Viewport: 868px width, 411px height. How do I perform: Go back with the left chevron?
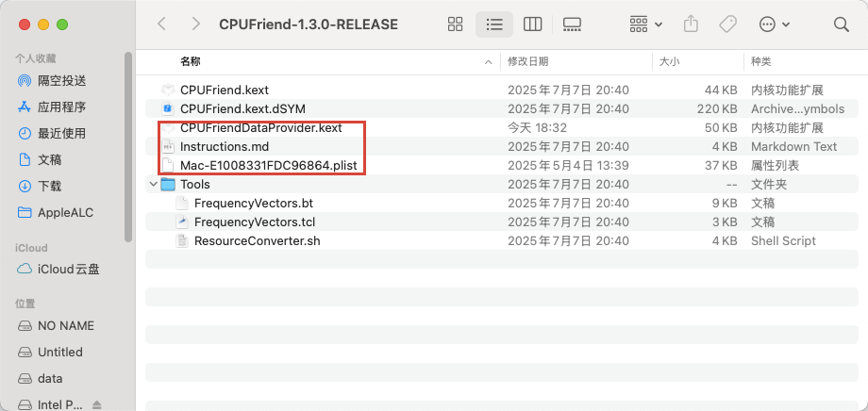[161, 24]
